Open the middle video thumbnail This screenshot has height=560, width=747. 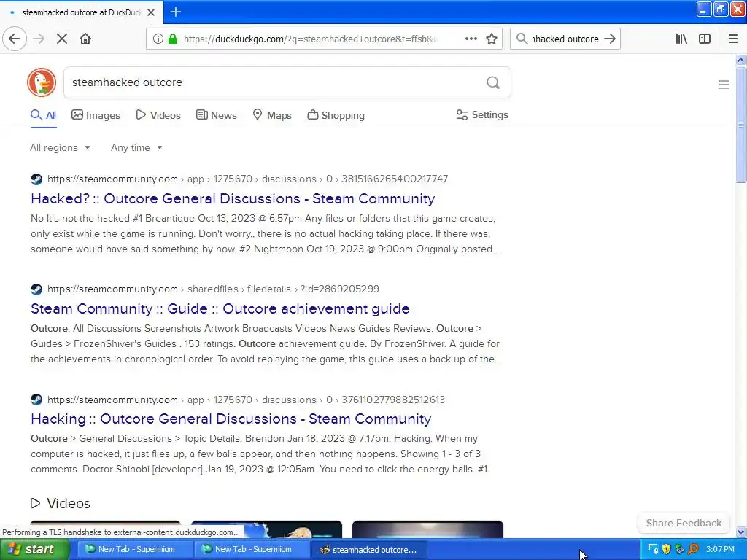(266, 530)
